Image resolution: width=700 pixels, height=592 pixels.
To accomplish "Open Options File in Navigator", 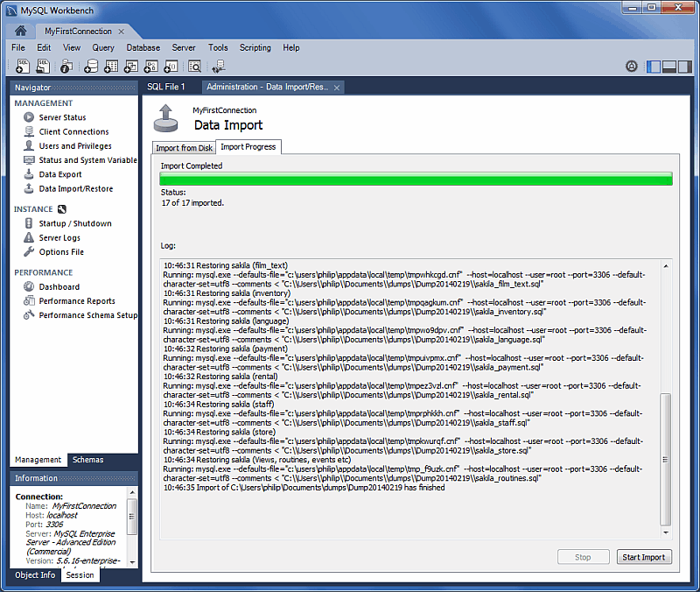I will coord(61,252).
